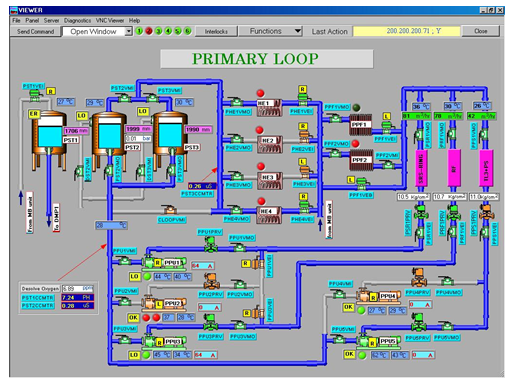Open the VNC Viewer menu

(x=110, y=20)
